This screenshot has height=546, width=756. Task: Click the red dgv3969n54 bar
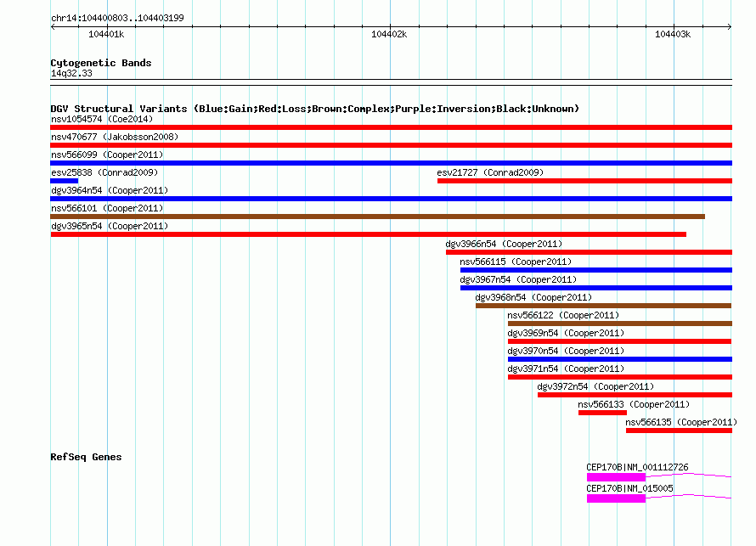coord(619,341)
